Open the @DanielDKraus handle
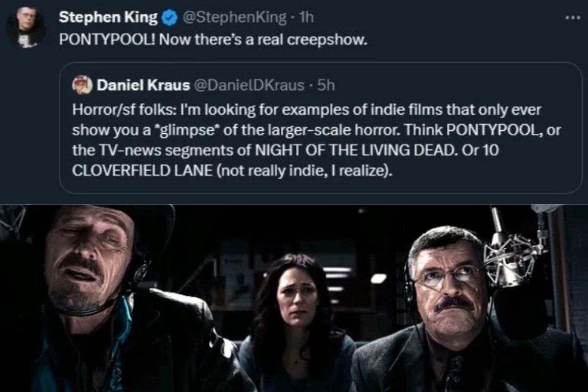Image resolution: width=588 pixels, height=392 pixels. (250, 86)
